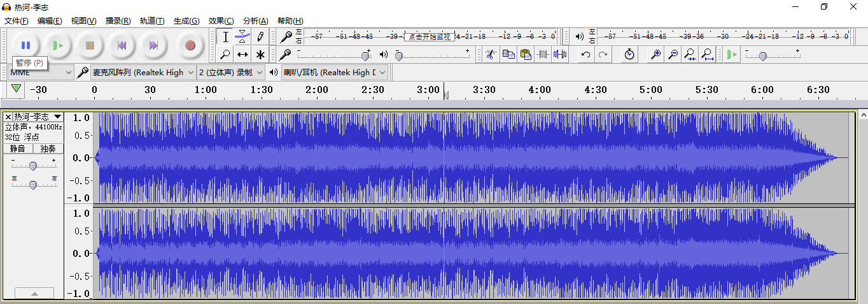Viewport: 868px width, 304px height.
Task: Open the 视图(V) menu
Action: point(83,21)
